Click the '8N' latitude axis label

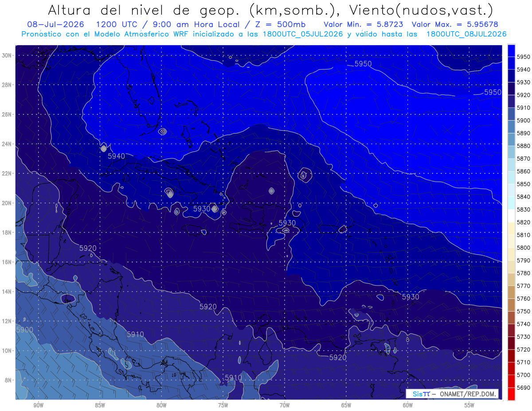(x=8, y=380)
